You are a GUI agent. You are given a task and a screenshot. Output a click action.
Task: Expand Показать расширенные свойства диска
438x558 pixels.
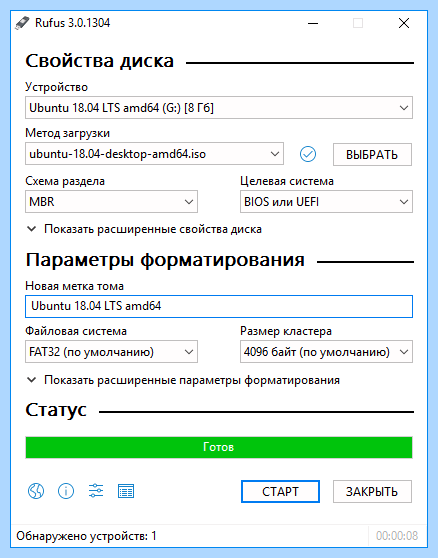coord(144,229)
